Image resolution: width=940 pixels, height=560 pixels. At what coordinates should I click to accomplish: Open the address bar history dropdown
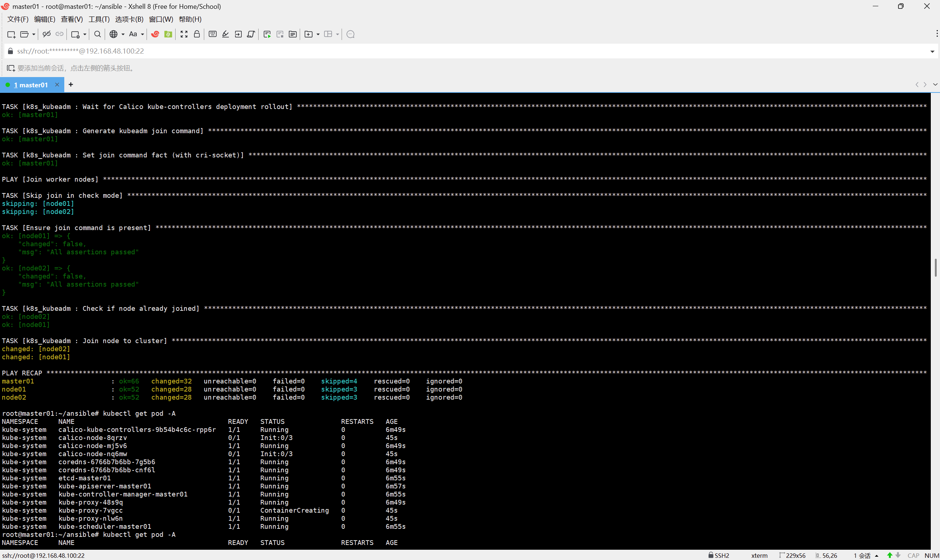click(x=932, y=51)
